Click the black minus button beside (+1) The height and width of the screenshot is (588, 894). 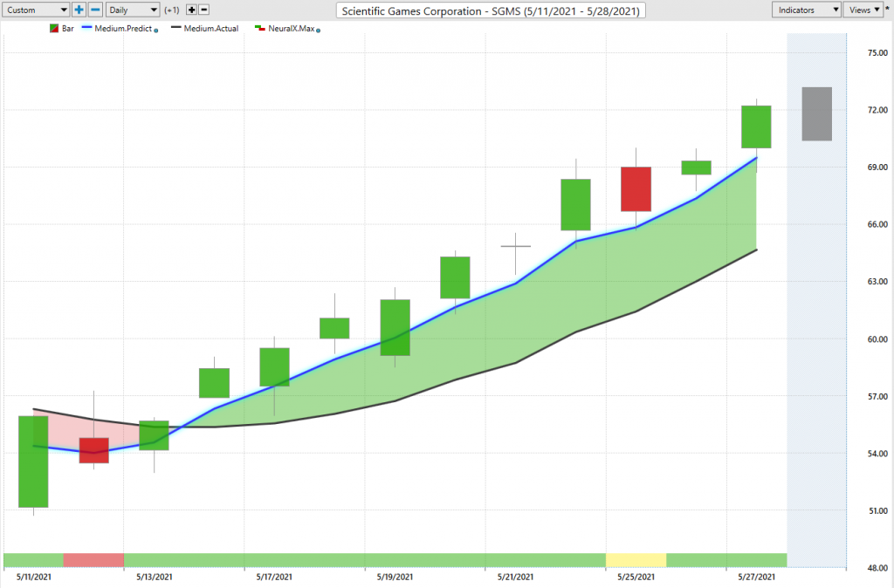204,10
